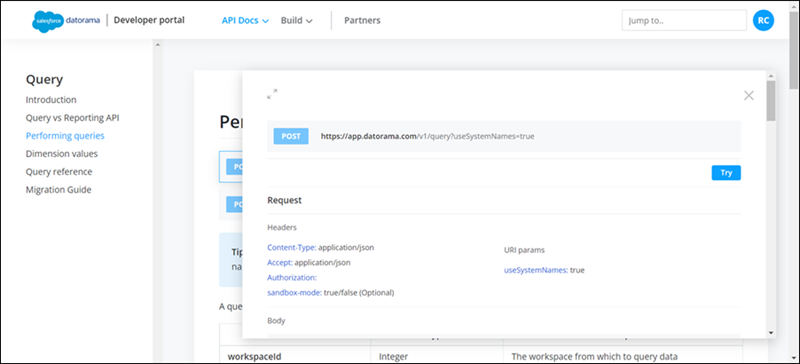Click the sandbox-mode header name
Image resolution: width=800 pixels, height=364 pixels.
(x=294, y=293)
